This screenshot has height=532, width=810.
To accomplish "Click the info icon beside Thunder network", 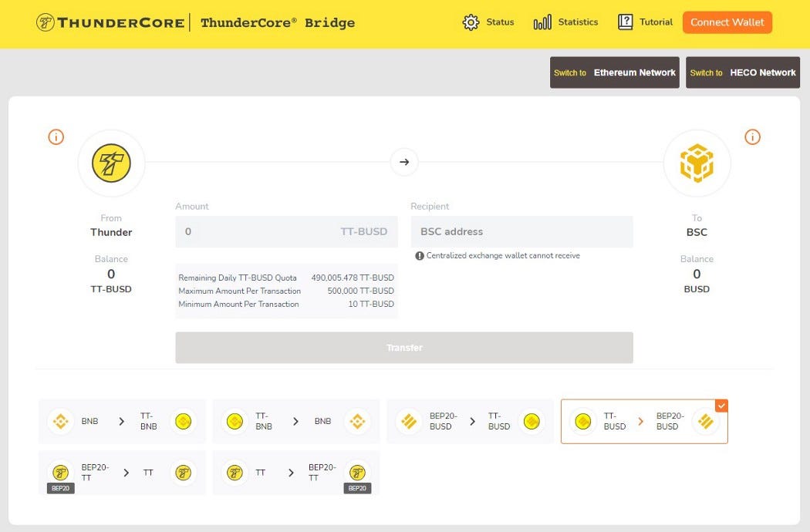I will pos(56,137).
